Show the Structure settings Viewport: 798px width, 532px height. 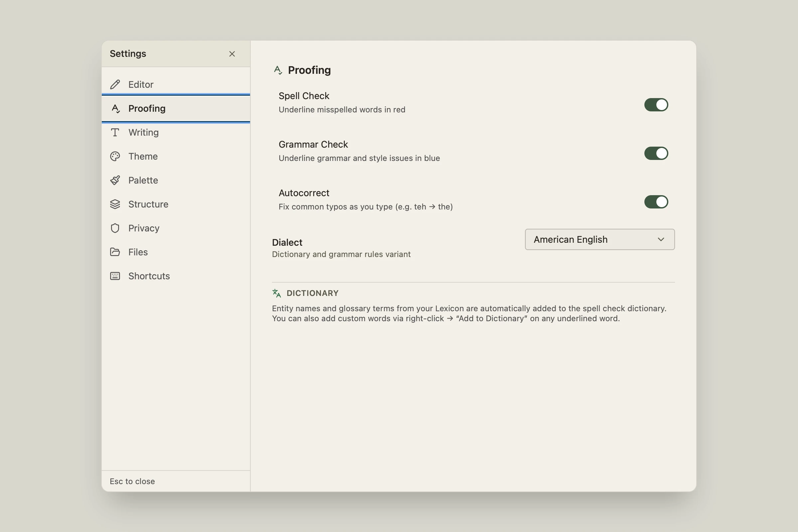pyautogui.click(x=176, y=204)
